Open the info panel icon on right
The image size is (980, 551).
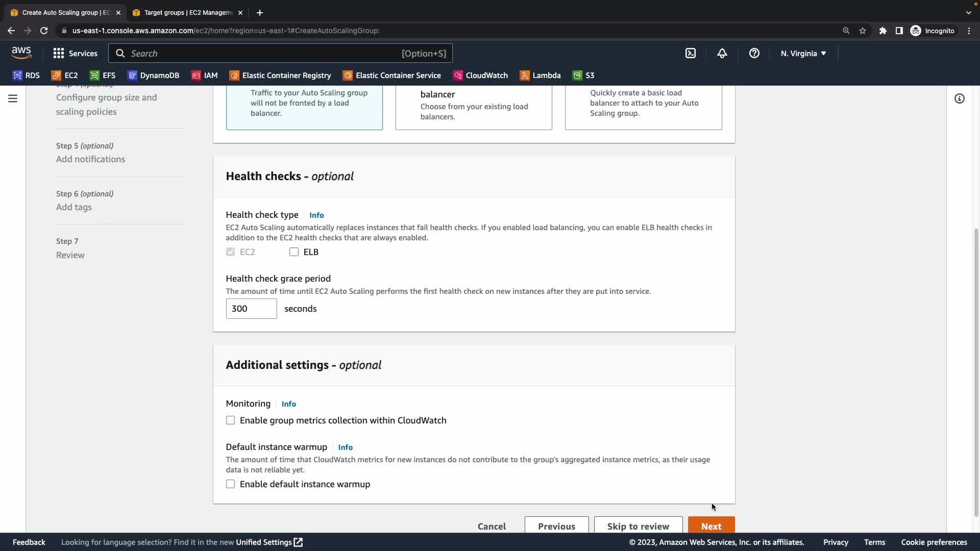pyautogui.click(x=959, y=98)
